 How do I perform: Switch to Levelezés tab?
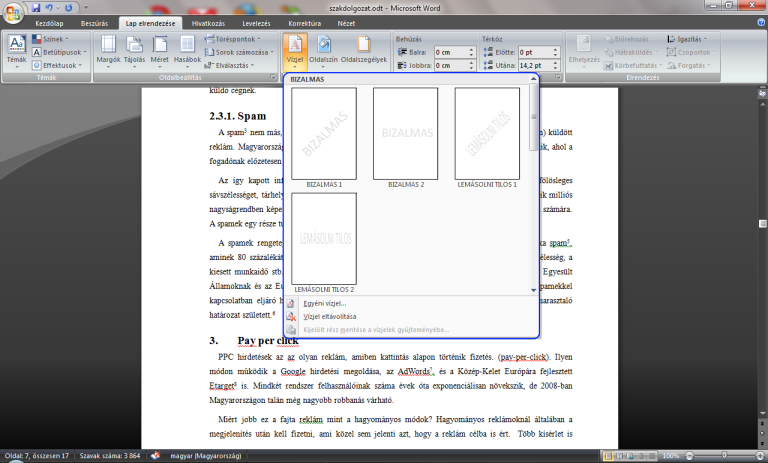[256, 23]
